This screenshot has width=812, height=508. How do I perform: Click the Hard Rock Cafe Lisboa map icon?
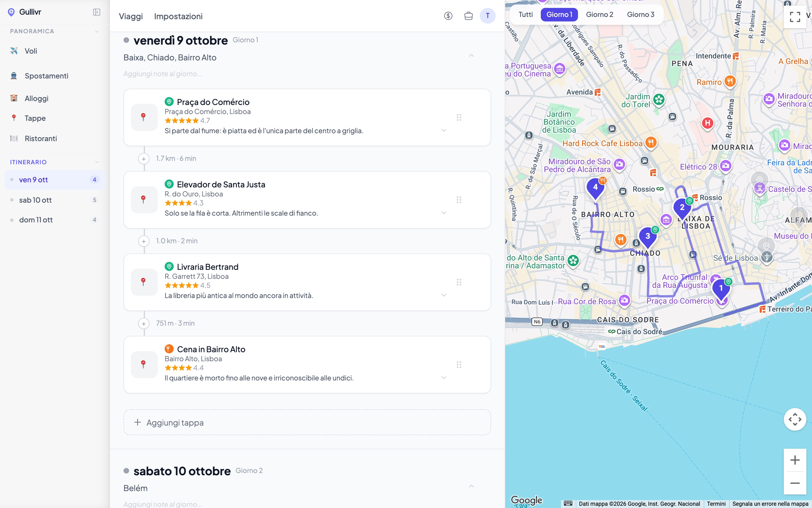point(651,143)
